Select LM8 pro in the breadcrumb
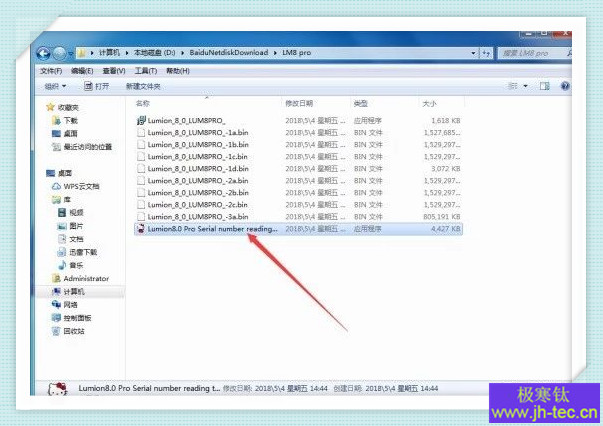The height and width of the screenshot is (426, 603). pos(296,53)
